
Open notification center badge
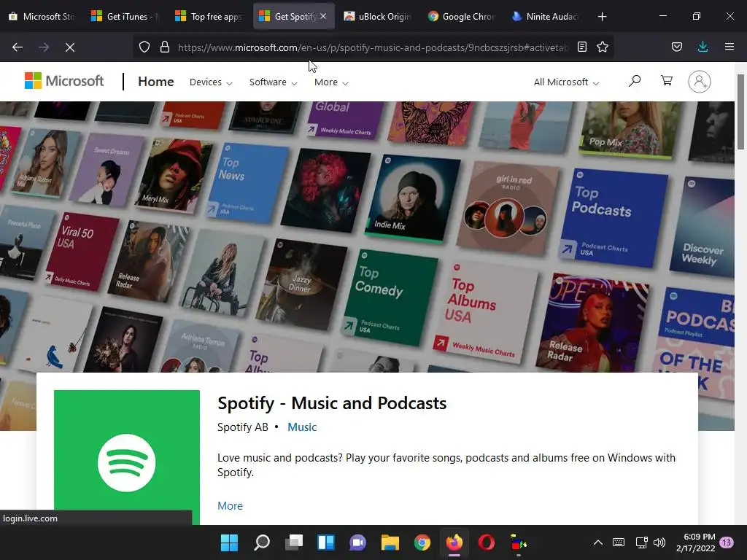727,542
